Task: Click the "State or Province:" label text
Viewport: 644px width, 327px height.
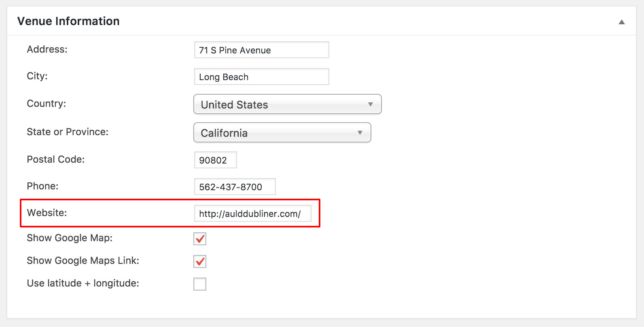Action: tap(68, 132)
